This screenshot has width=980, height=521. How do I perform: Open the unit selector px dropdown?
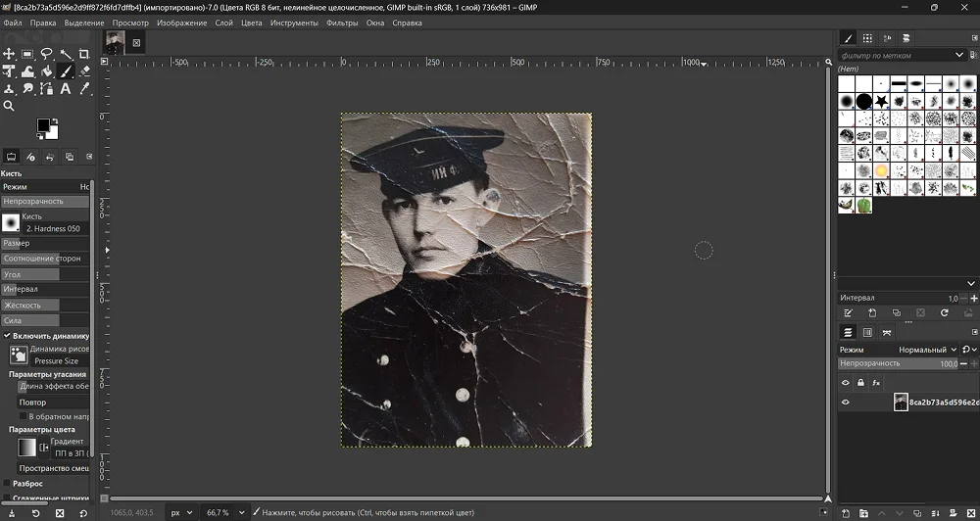coord(181,513)
